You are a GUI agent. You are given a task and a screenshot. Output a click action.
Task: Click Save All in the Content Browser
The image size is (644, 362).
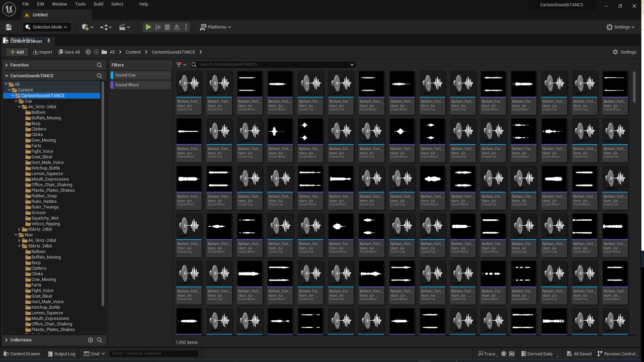[69, 52]
